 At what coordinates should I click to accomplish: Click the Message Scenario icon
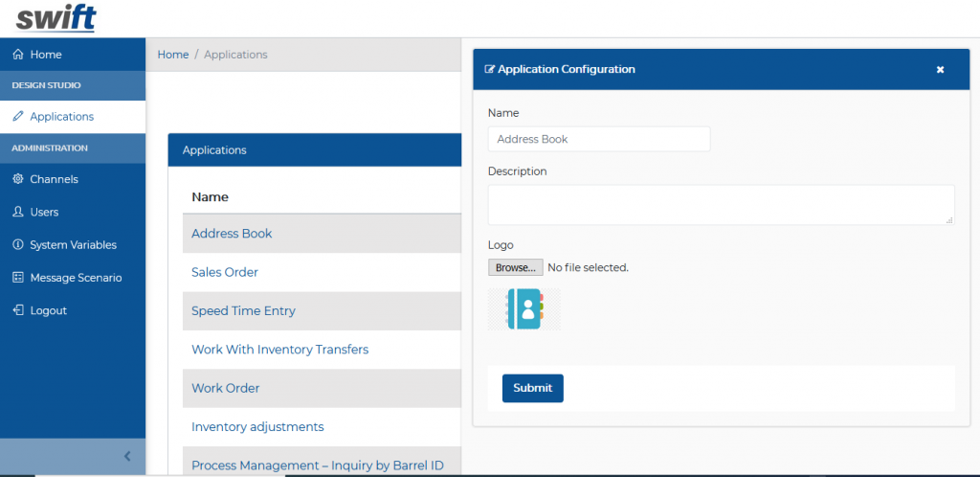17,278
